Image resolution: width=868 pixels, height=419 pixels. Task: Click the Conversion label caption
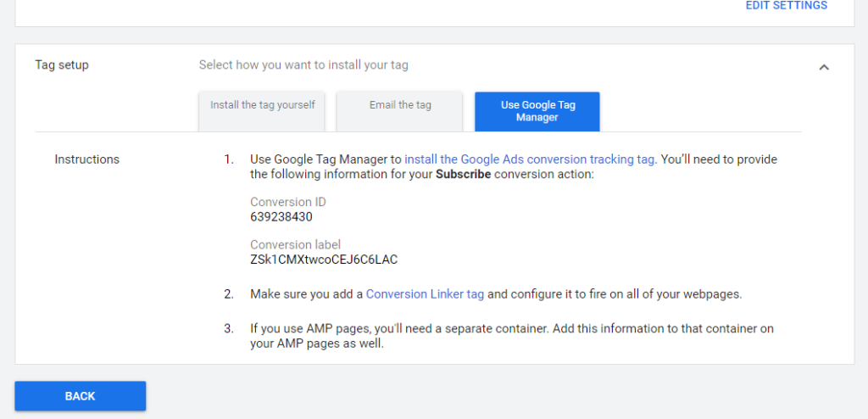pos(296,244)
